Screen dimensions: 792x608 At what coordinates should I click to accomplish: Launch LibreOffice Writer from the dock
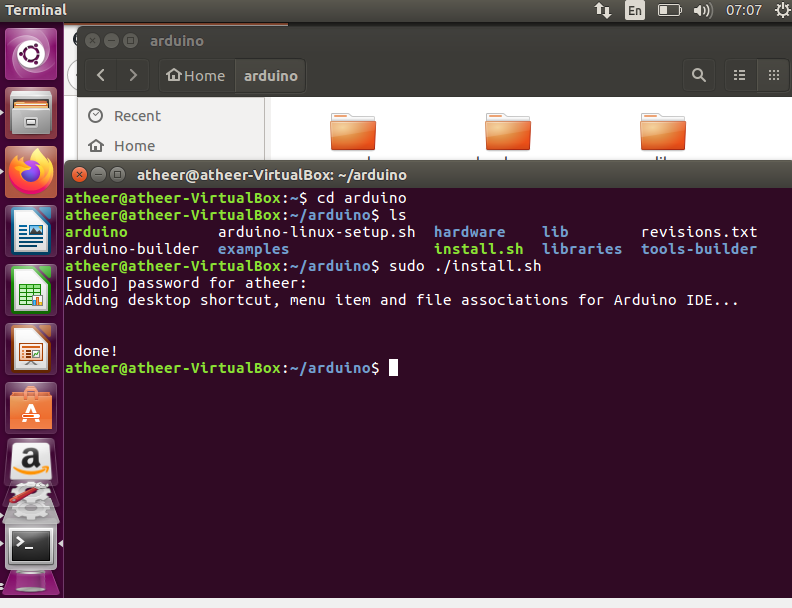pyautogui.click(x=31, y=231)
